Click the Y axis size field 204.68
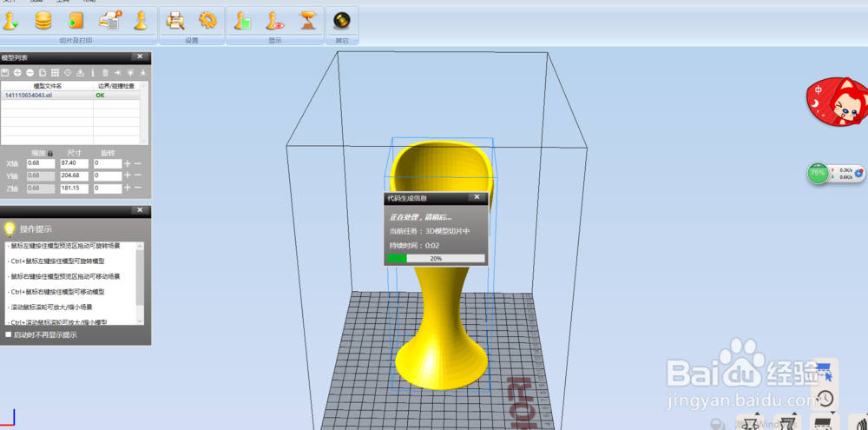The width and height of the screenshot is (868, 430). point(74,176)
